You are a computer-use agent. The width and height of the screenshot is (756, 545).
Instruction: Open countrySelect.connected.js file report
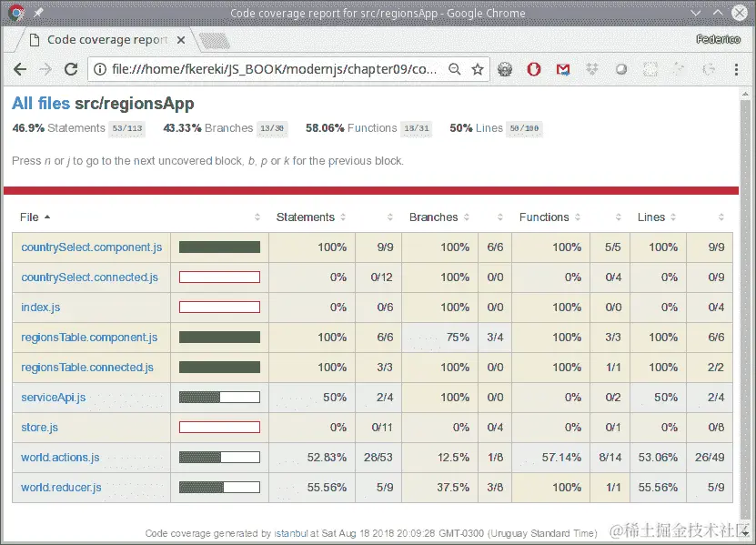tap(90, 278)
